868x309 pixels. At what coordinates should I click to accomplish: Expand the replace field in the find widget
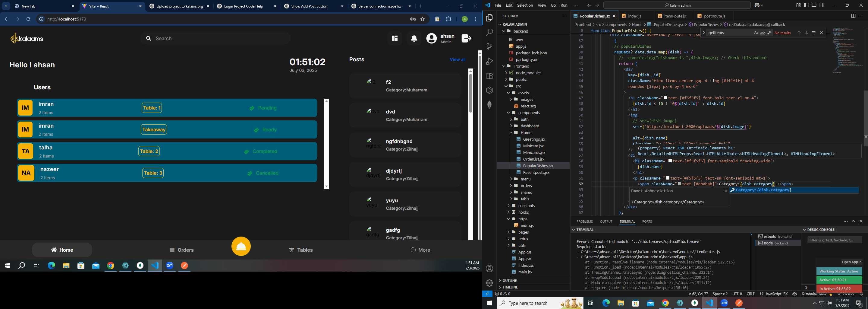pos(704,33)
